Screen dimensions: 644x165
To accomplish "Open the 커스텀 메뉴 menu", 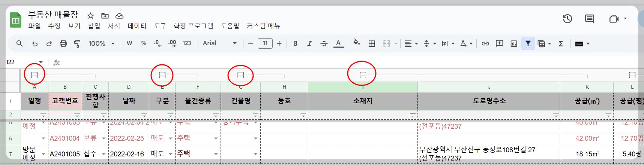I will 263,26.
